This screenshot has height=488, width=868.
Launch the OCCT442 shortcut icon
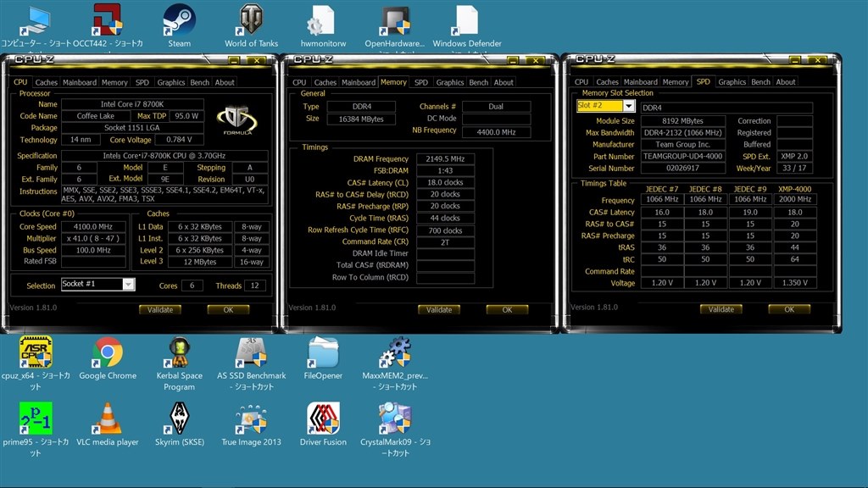(108, 20)
